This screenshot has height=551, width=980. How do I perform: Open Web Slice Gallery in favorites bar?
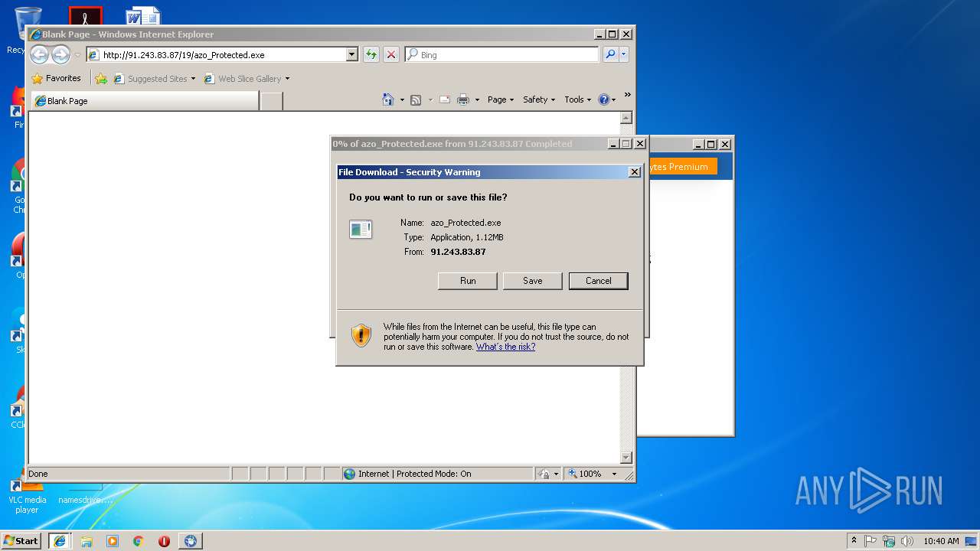(x=247, y=79)
